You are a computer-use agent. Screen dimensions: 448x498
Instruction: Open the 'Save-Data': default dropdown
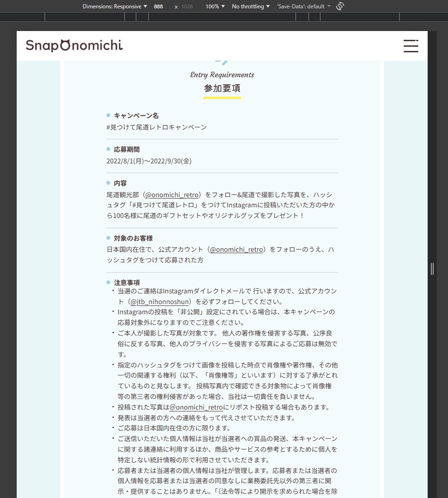coord(304,6)
